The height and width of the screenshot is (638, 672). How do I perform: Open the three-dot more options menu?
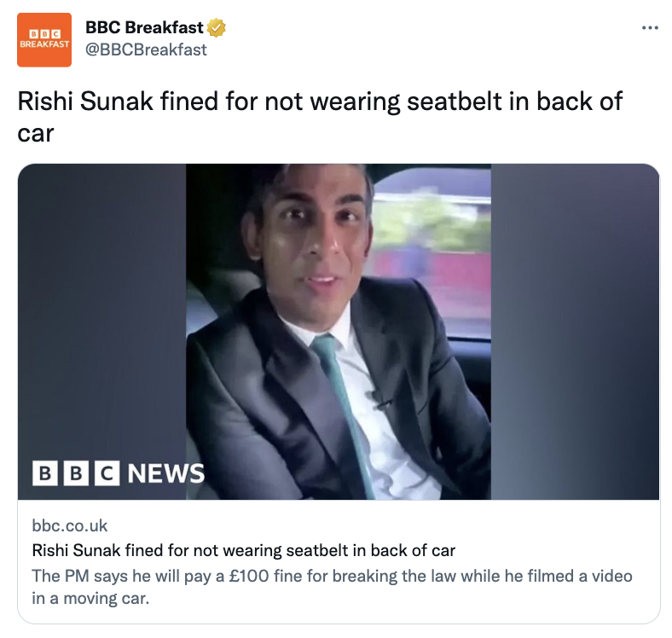pos(650,28)
